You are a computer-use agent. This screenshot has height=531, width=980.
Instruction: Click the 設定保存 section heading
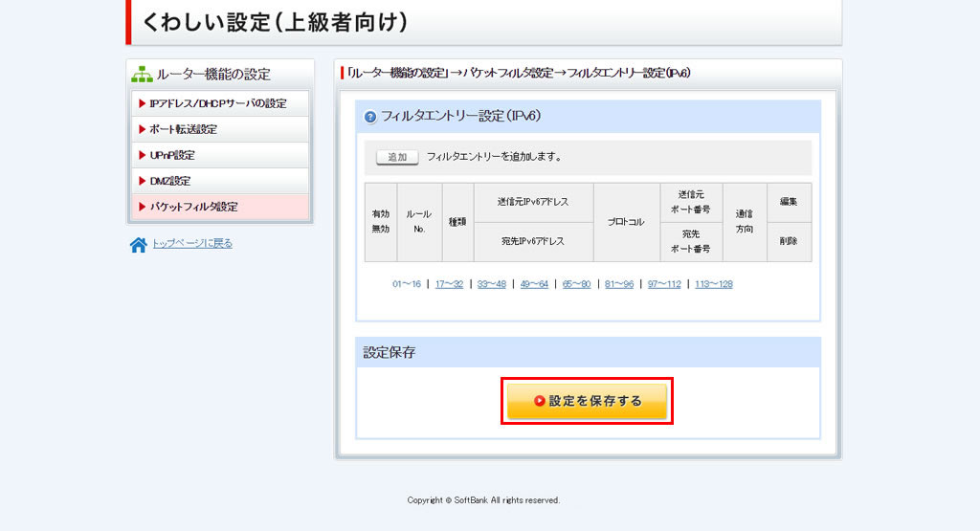390,352
